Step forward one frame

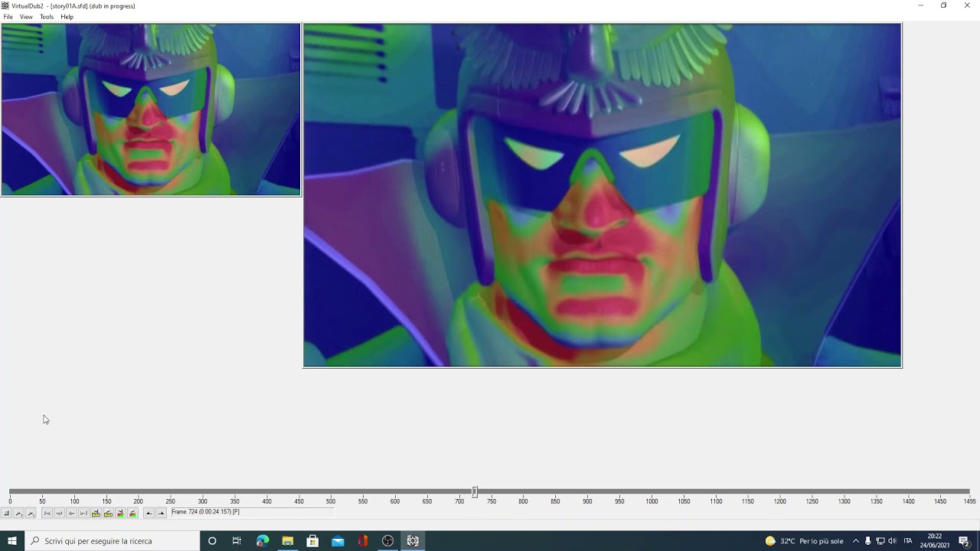(x=71, y=513)
